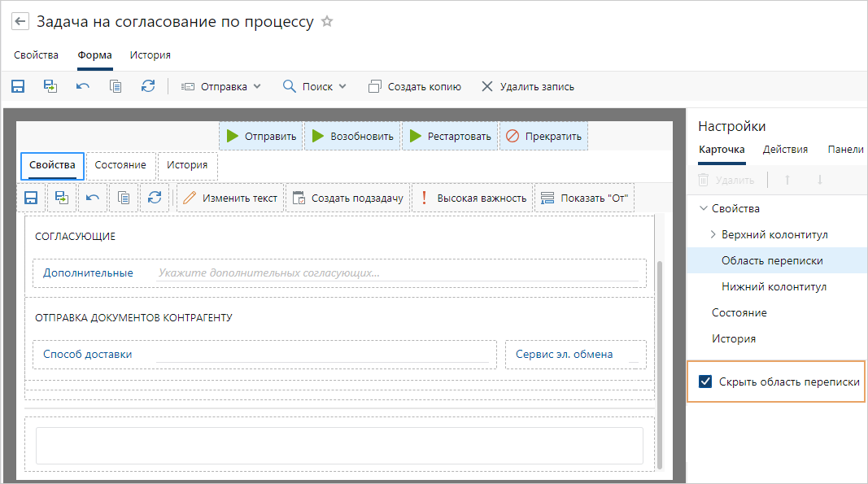Viewport: 868px width, 484px height.
Task: Switch to the История top tab
Action: point(150,55)
